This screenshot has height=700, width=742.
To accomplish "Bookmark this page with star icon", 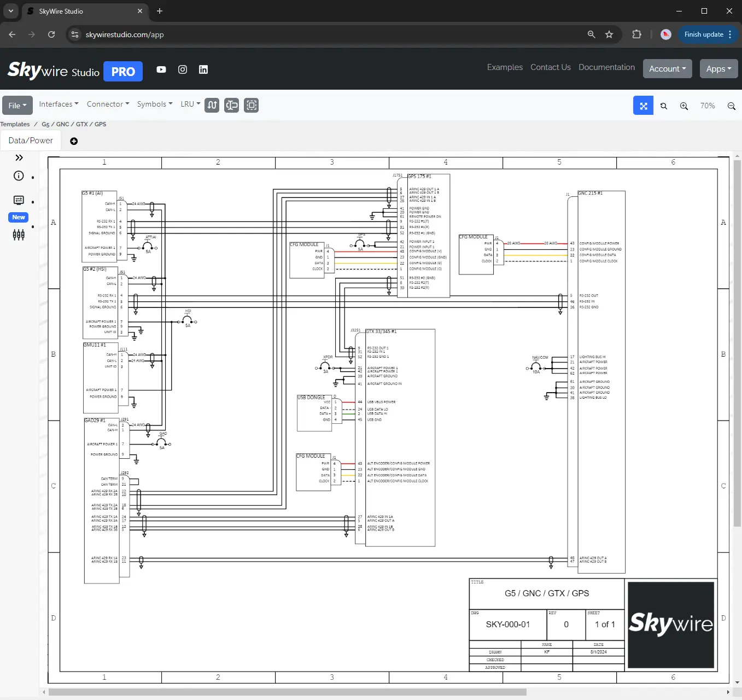I will 609,34.
